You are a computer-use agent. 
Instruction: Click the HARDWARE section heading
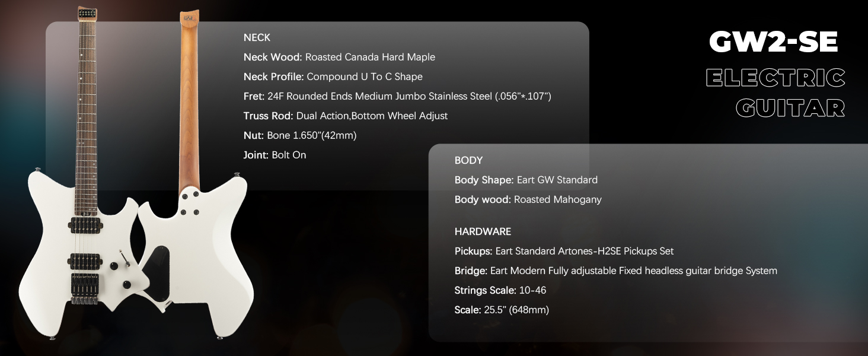[483, 231]
